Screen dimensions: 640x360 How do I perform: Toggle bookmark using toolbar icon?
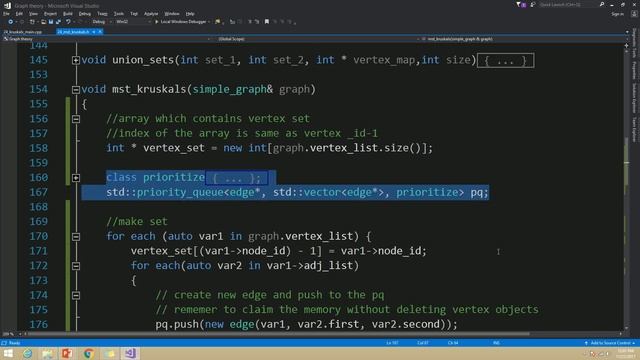coord(267,22)
